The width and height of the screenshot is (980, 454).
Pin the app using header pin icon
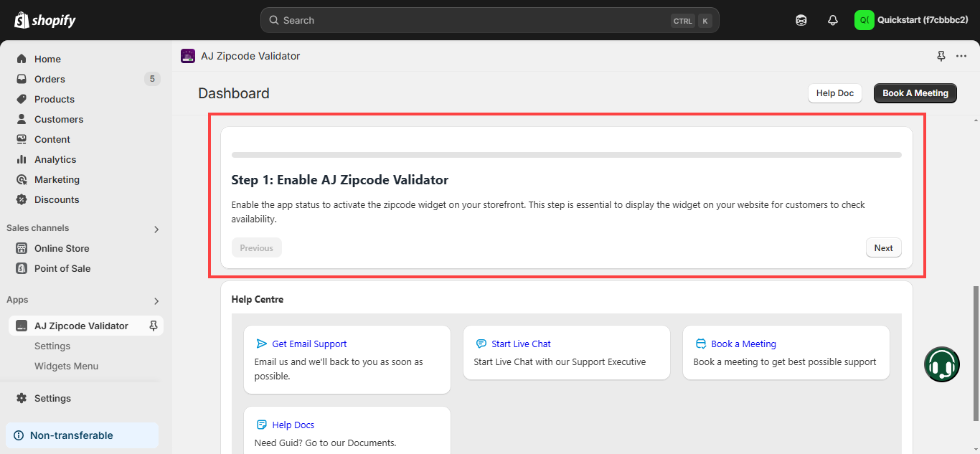[x=941, y=56]
